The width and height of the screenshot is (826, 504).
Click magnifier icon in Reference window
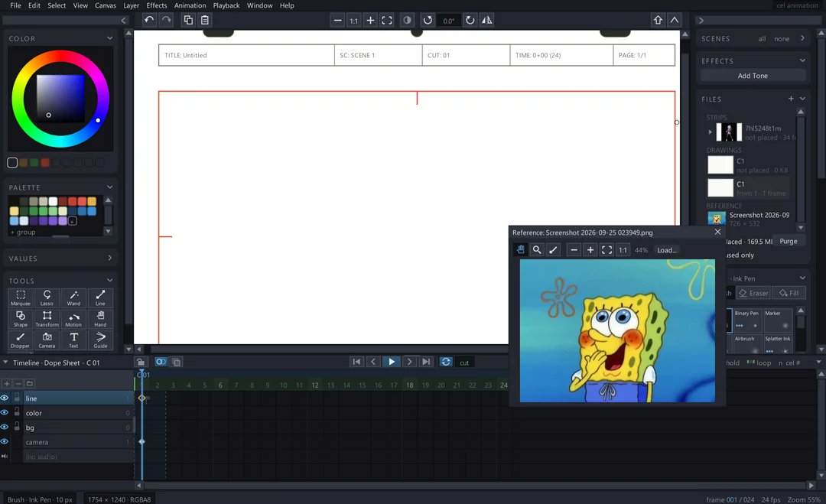pos(537,249)
